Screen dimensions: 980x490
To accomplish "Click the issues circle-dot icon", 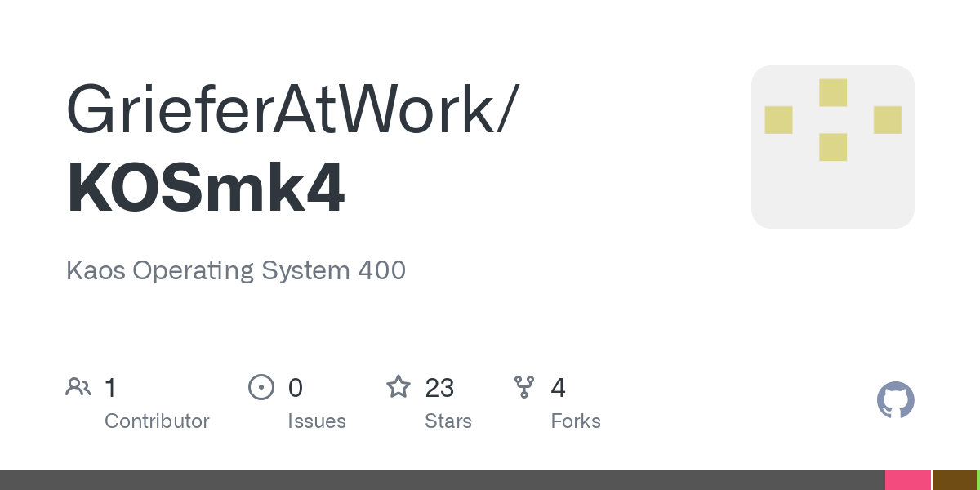I will pyautogui.click(x=261, y=386).
